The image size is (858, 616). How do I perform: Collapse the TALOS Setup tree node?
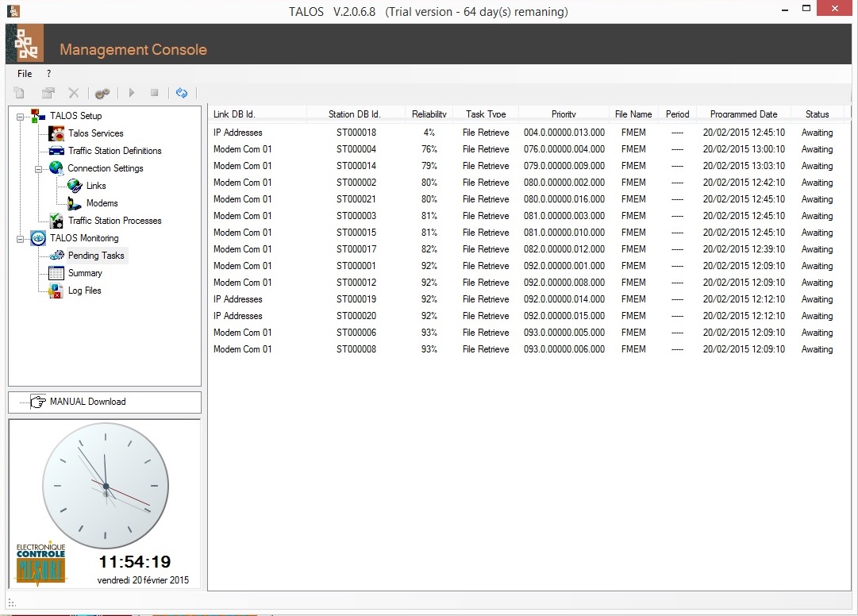[21, 117]
